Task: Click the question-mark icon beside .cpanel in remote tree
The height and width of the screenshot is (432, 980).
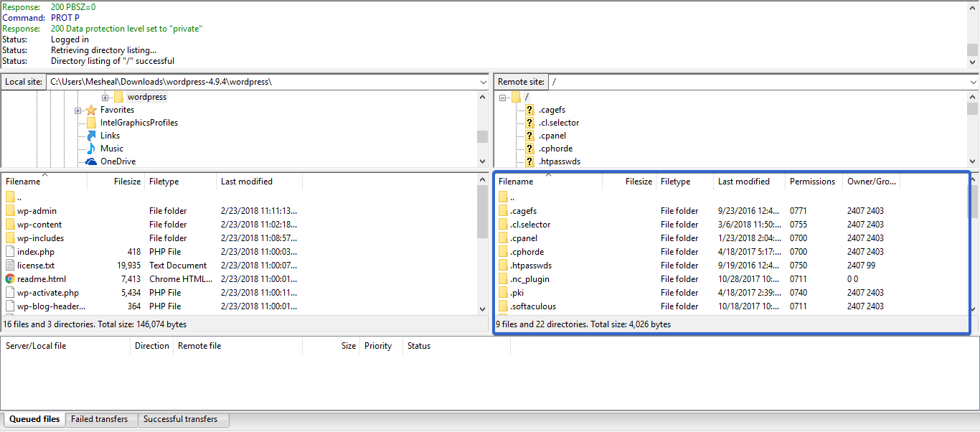Action: (529, 136)
